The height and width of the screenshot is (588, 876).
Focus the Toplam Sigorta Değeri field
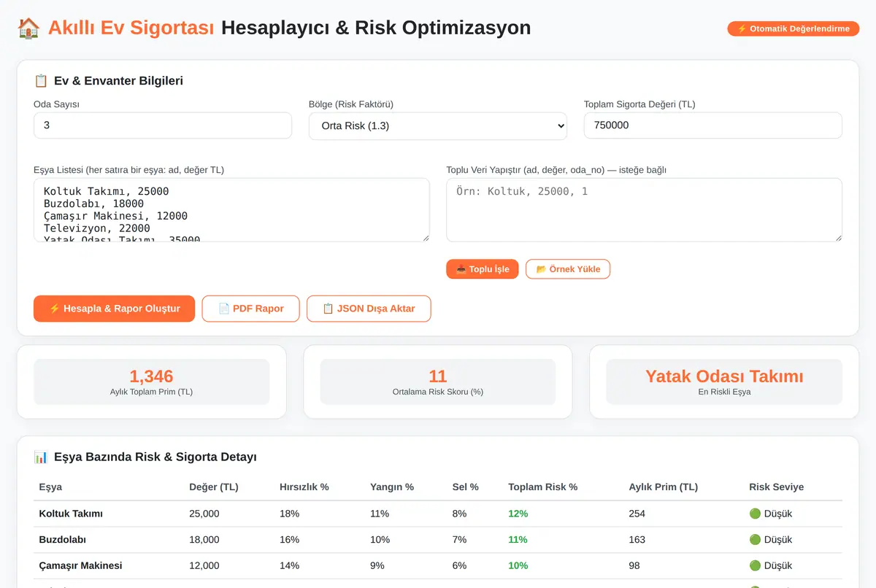[713, 125]
